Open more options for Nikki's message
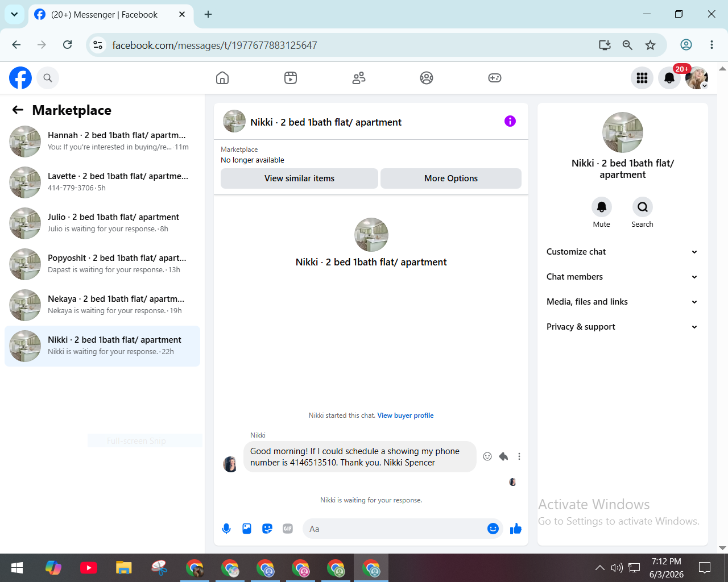Screen dimensions: 728x582 [x=519, y=456]
